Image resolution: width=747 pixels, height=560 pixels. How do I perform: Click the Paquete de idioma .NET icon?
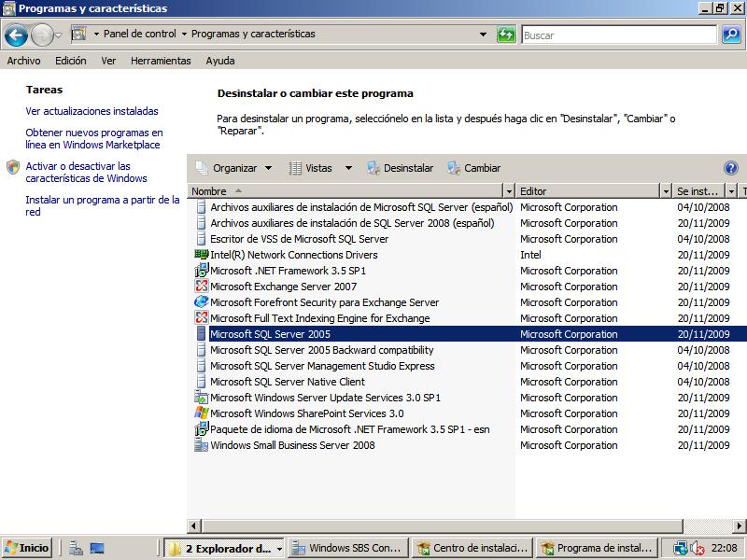[202, 428]
